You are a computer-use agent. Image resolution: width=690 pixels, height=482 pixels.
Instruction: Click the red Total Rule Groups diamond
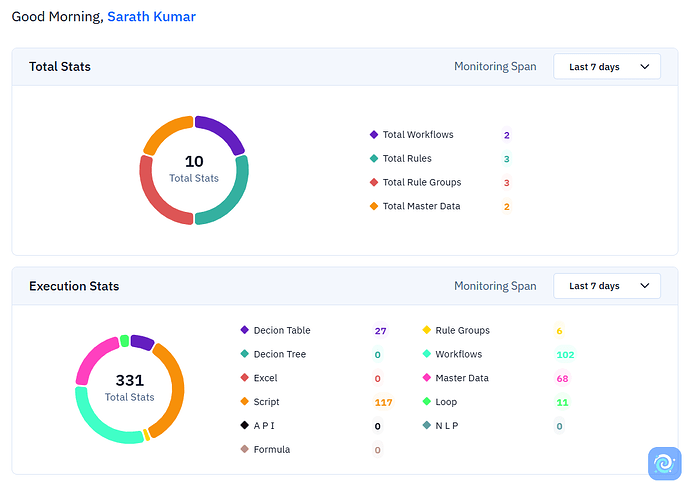[374, 182]
